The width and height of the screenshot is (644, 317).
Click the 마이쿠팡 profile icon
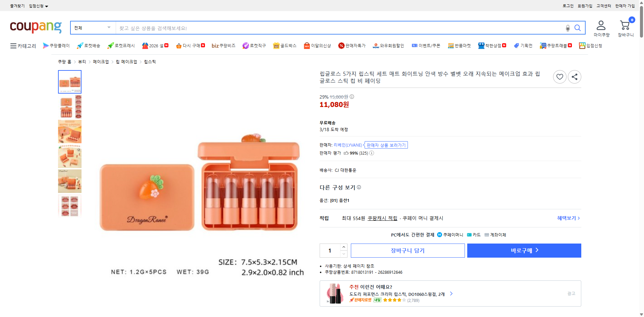(601, 25)
